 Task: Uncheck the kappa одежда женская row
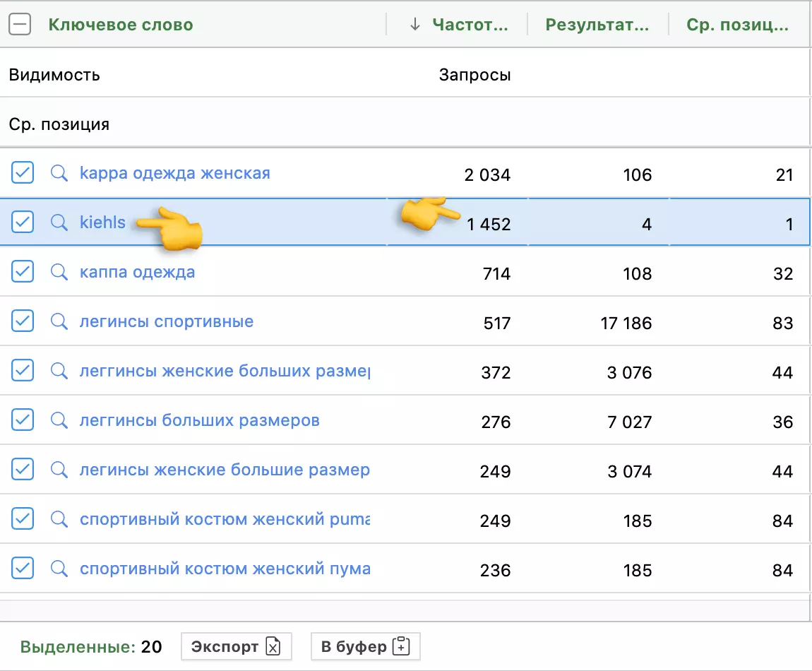tap(23, 172)
